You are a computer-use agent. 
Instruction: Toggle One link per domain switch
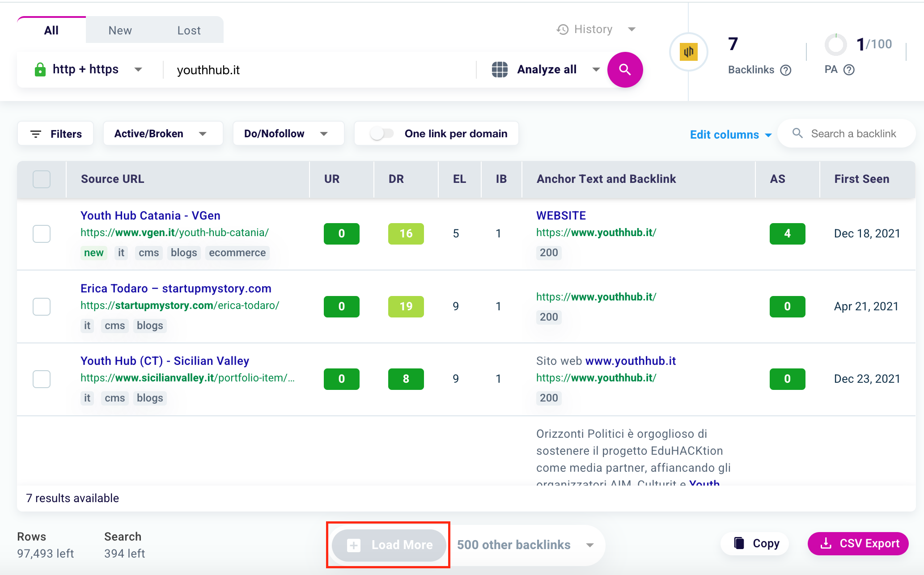pos(381,134)
